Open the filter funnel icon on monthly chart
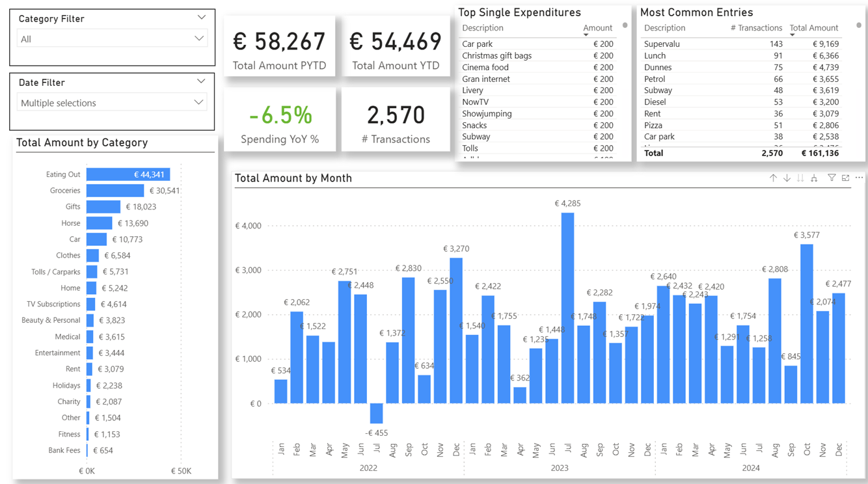This screenshot has width=868, height=484. (x=832, y=178)
